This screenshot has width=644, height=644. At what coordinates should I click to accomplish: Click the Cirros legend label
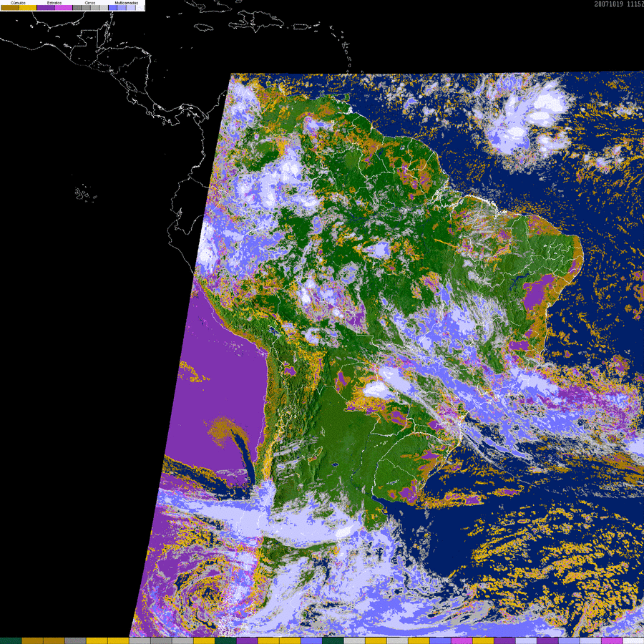point(90,3)
